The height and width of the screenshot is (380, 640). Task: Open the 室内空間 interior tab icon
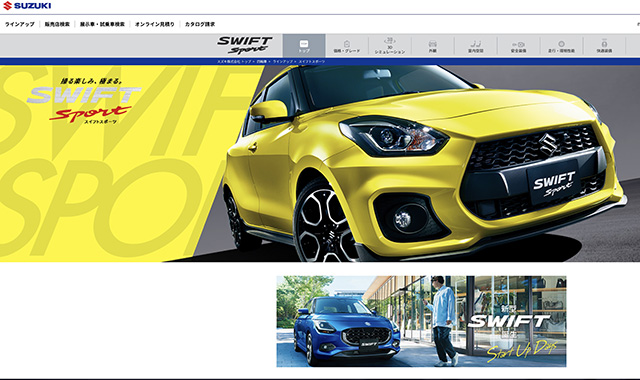tap(476, 46)
